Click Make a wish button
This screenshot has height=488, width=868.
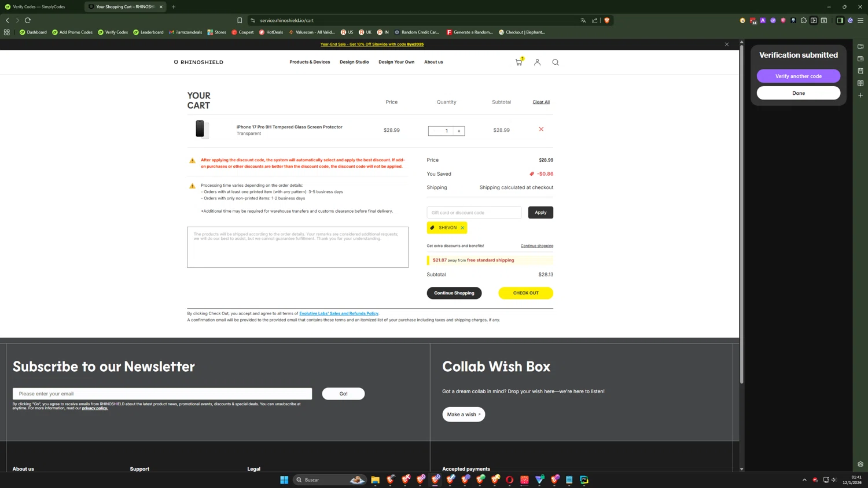click(464, 415)
